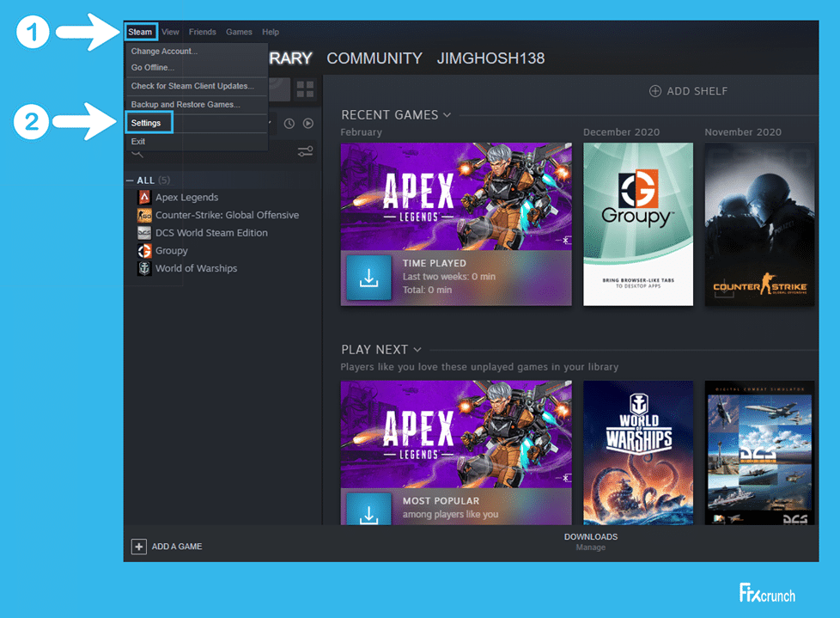The height and width of the screenshot is (618, 840).
Task: Click the ready-to-play filter icon
Action: coord(308,124)
